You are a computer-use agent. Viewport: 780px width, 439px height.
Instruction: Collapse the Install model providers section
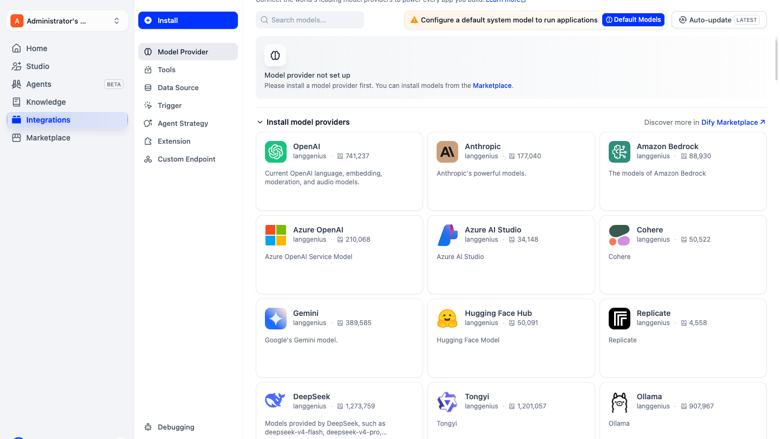pyautogui.click(x=260, y=122)
